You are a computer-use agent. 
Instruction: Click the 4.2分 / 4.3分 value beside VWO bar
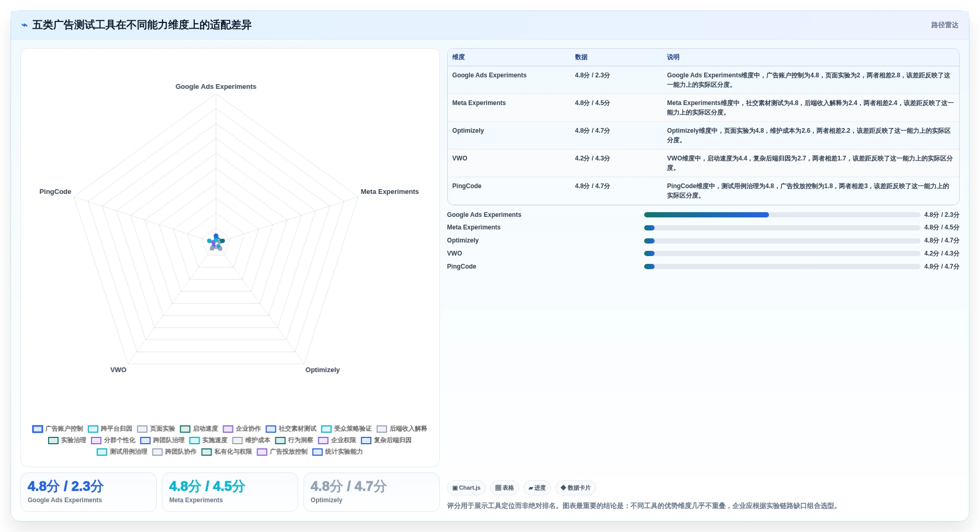click(941, 253)
